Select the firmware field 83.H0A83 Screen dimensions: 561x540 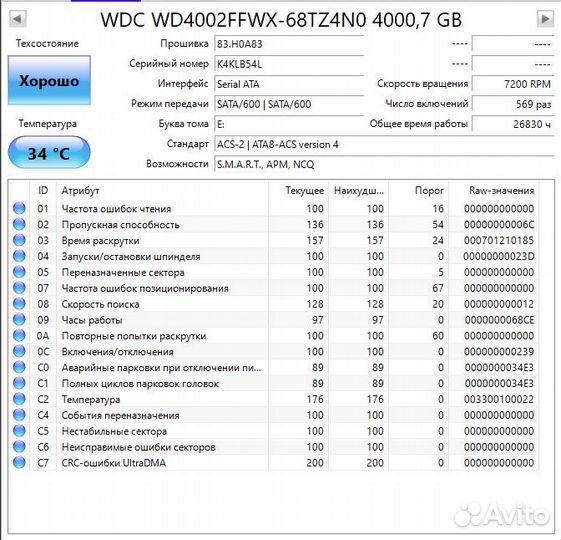pos(289,44)
